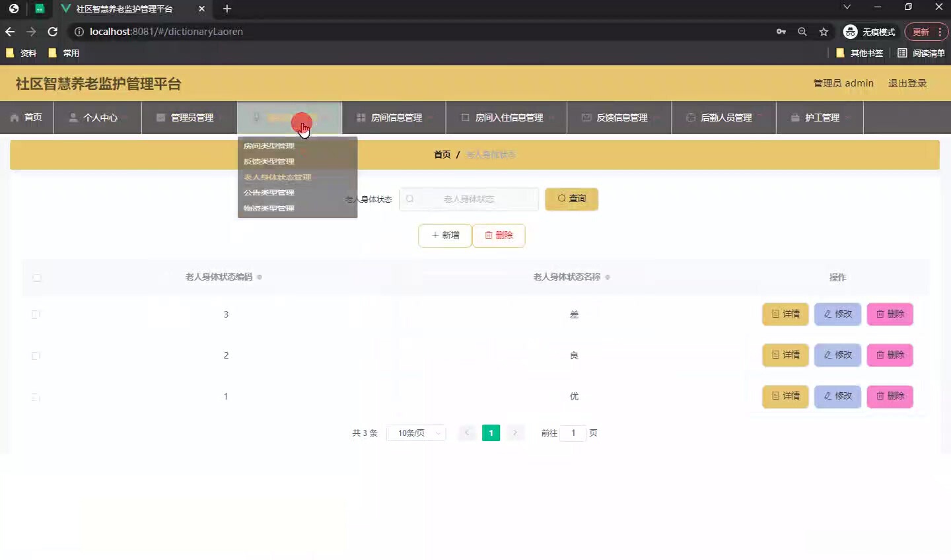
Task: Check the select-all checkbox in table header
Action: pyautogui.click(x=37, y=278)
